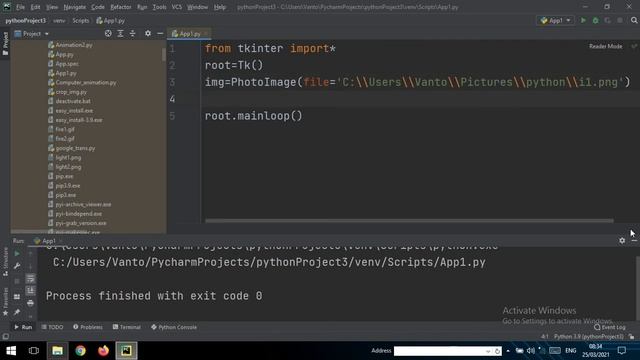Open the Navigate menu
Screen dimensions: 640x360
click(75, 7)
